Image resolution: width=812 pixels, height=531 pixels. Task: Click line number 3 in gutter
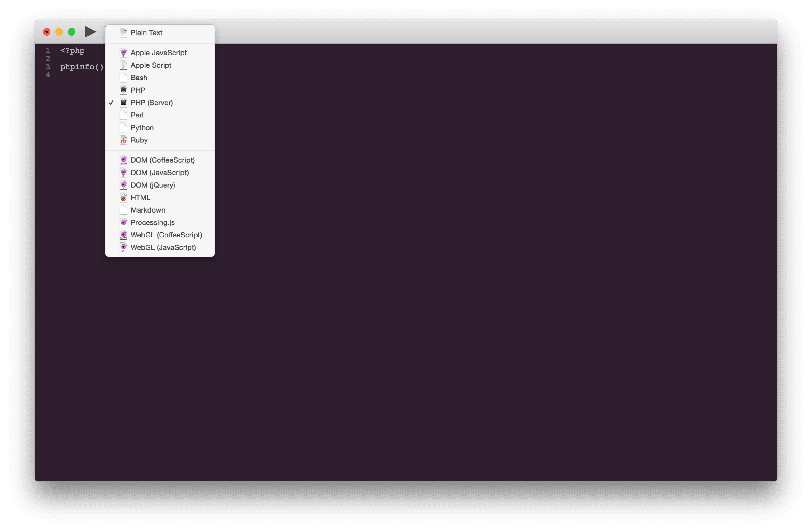point(48,67)
